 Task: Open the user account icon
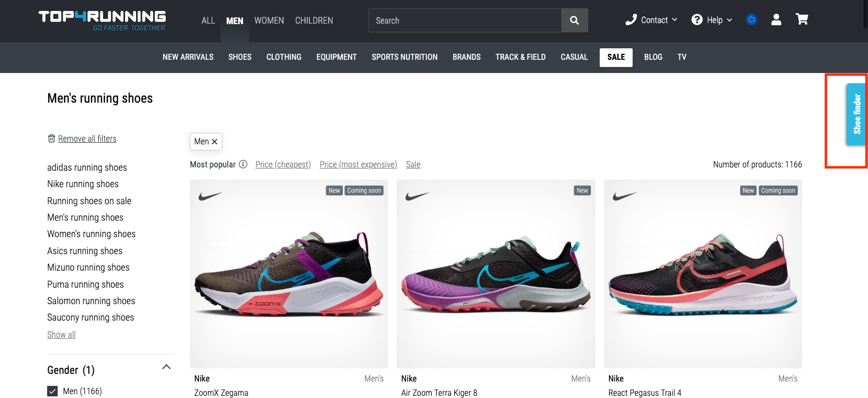(x=776, y=20)
